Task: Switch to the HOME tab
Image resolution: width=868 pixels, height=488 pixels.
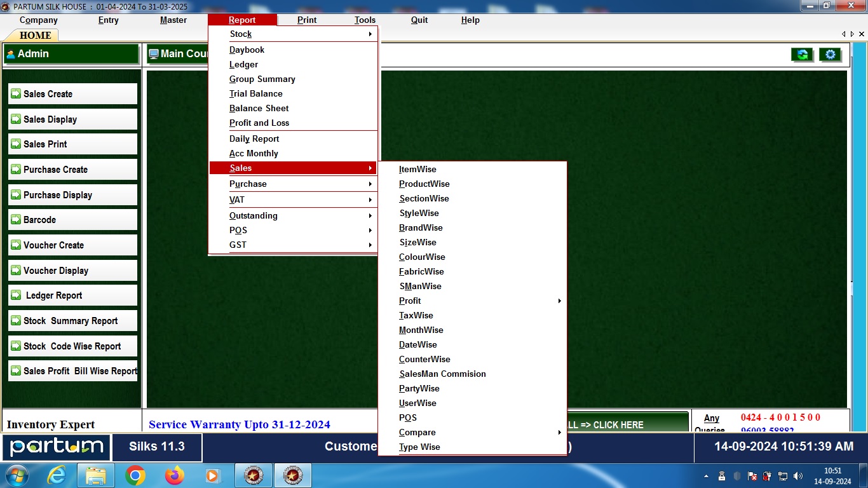Action: [36, 35]
